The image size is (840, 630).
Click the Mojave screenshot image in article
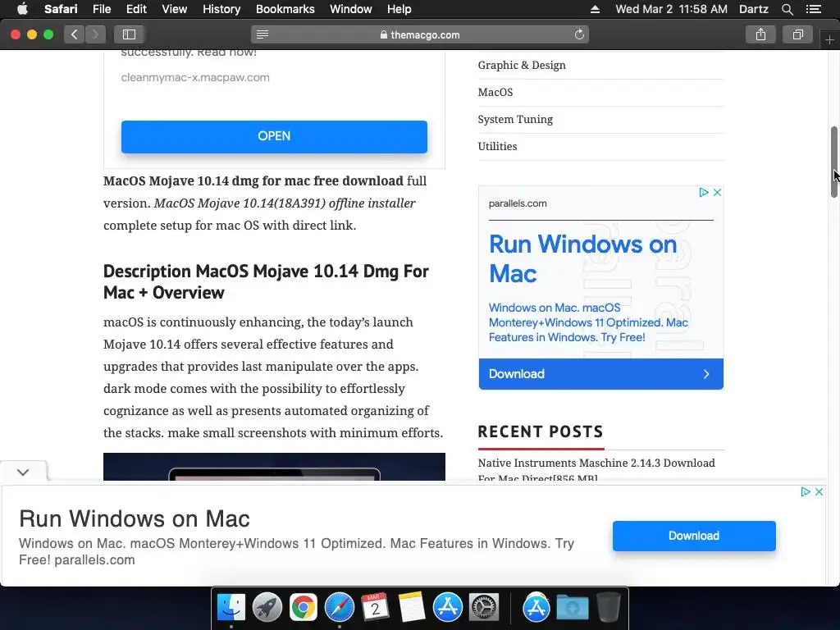(274, 467)
